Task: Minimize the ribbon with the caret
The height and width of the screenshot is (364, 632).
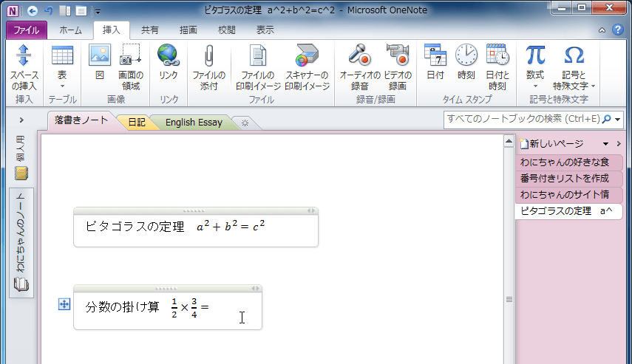Action: [602, 30]
